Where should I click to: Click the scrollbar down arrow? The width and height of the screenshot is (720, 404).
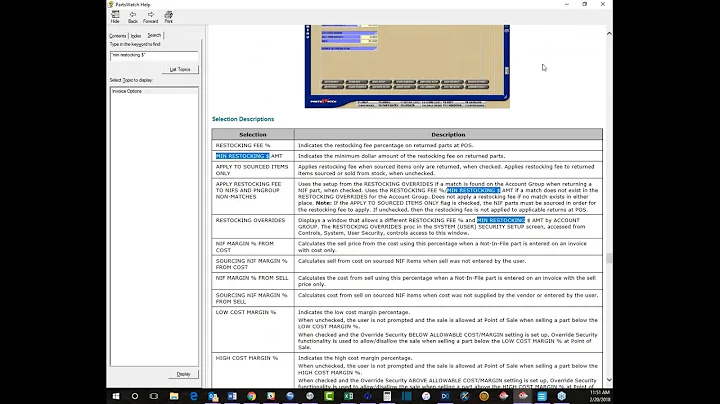pos(609,380)
